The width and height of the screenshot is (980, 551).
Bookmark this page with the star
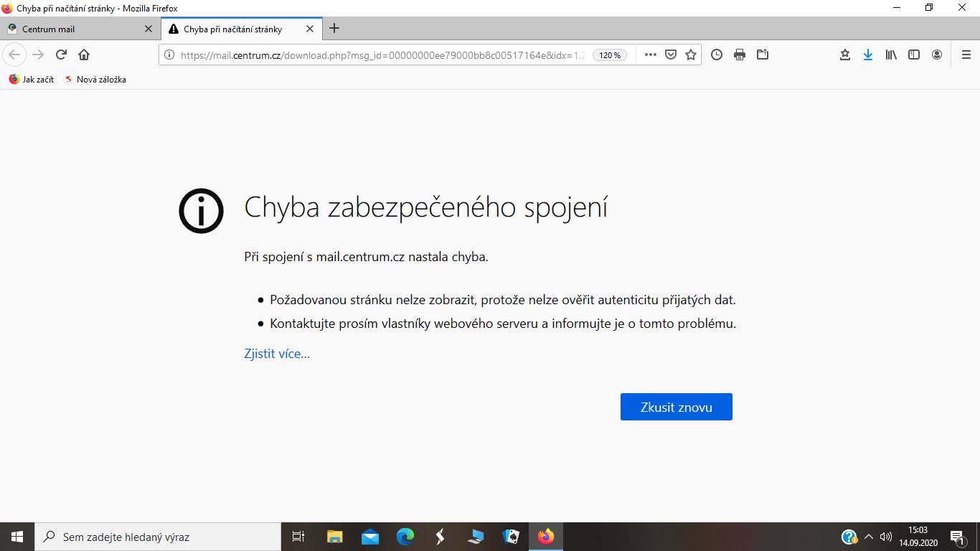tap(691, 55)
